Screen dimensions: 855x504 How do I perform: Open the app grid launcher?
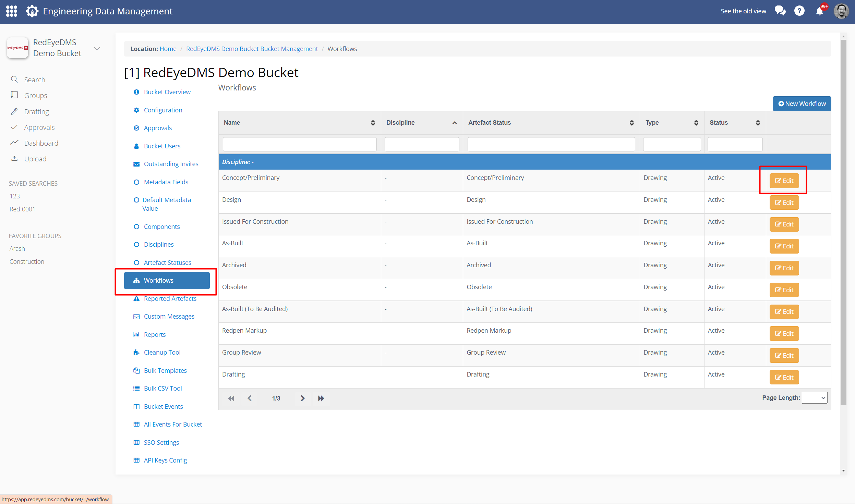pyautogui.click(x=11, y=11)
